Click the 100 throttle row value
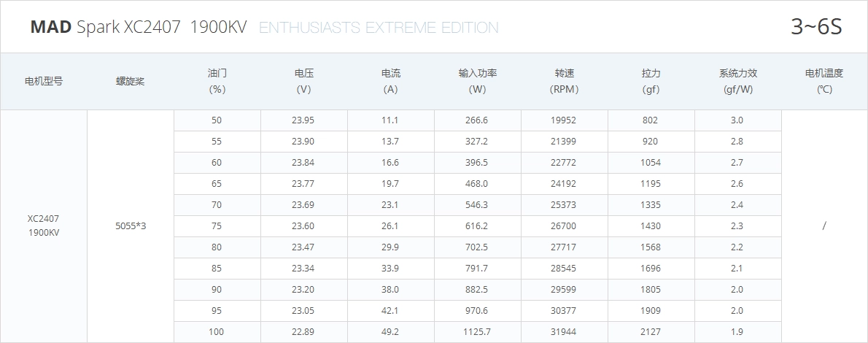This screenshot has width=868, height=343. 217,332
